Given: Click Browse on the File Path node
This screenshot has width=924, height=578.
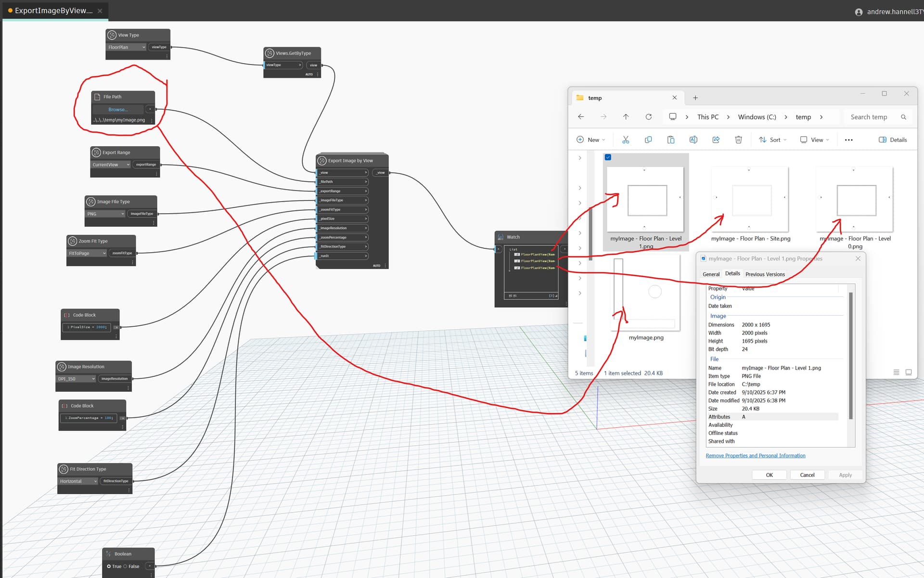Looking at the screenshot, I should 118,109.
